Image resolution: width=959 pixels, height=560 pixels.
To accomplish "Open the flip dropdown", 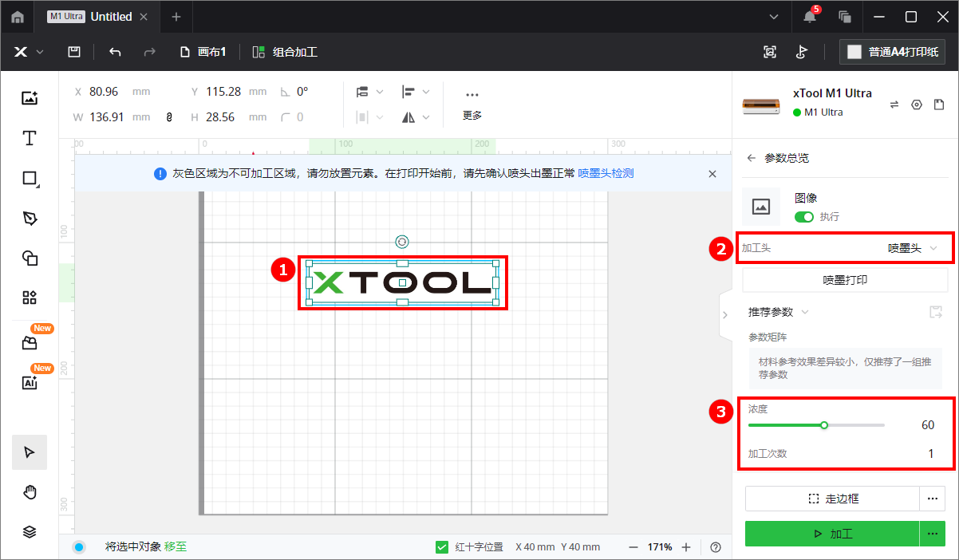I will click(x=416, y=117).
